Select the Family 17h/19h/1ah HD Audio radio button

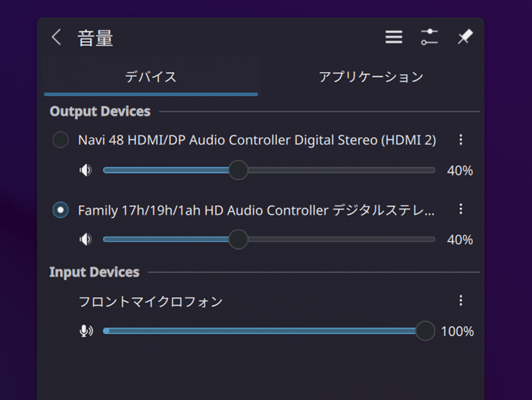(61, 210)
